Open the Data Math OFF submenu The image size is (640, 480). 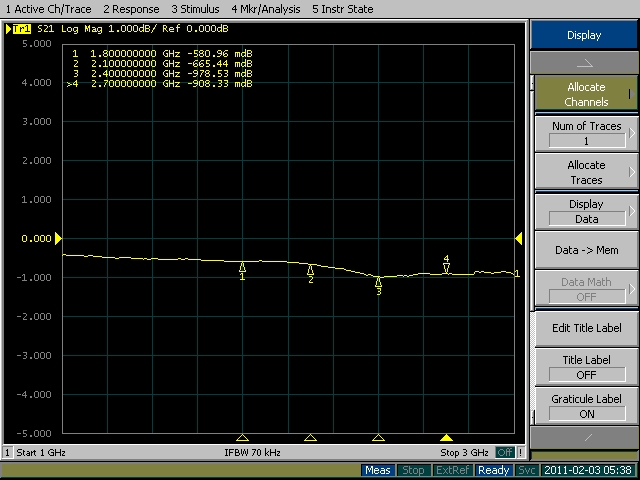tap(586, 289)
